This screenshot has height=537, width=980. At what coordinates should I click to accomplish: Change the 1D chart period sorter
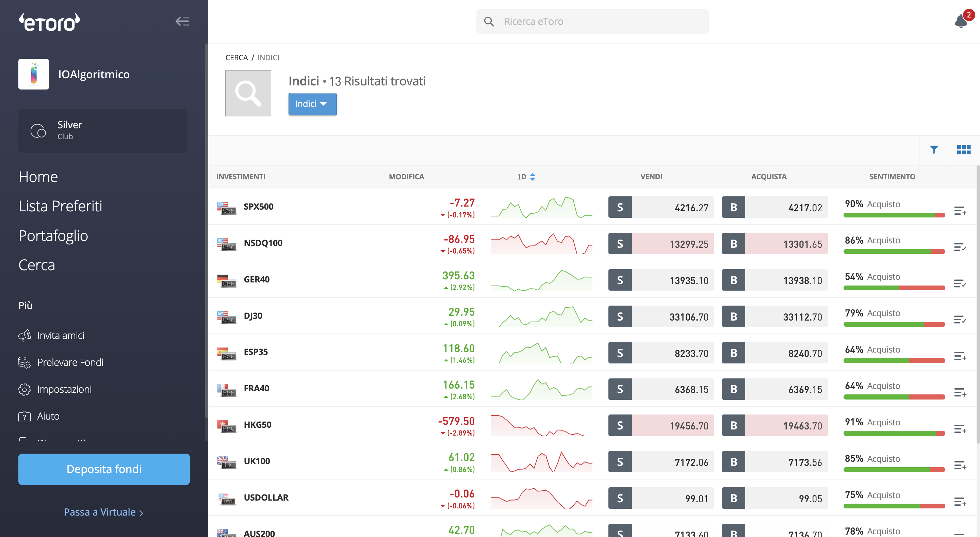pos(526,177)
